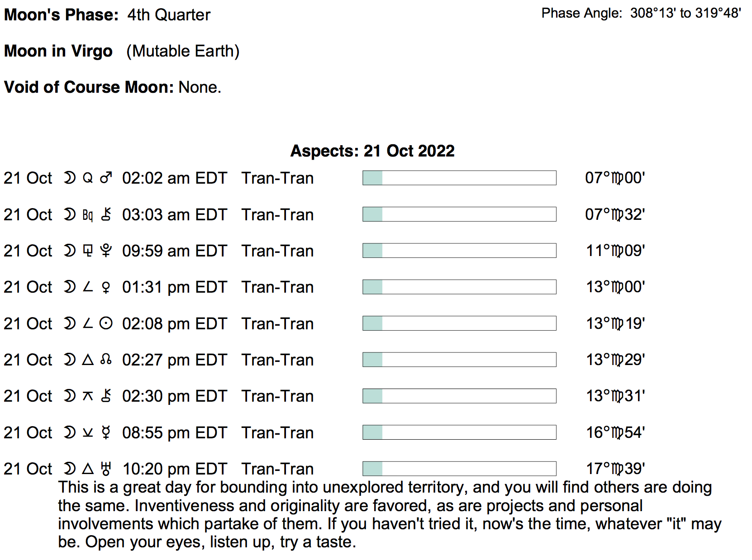The width and height of the screenshot is (752, 560).
Task: Click the Moon glyph in the 02:02 am row
Action: click(69, 178)
